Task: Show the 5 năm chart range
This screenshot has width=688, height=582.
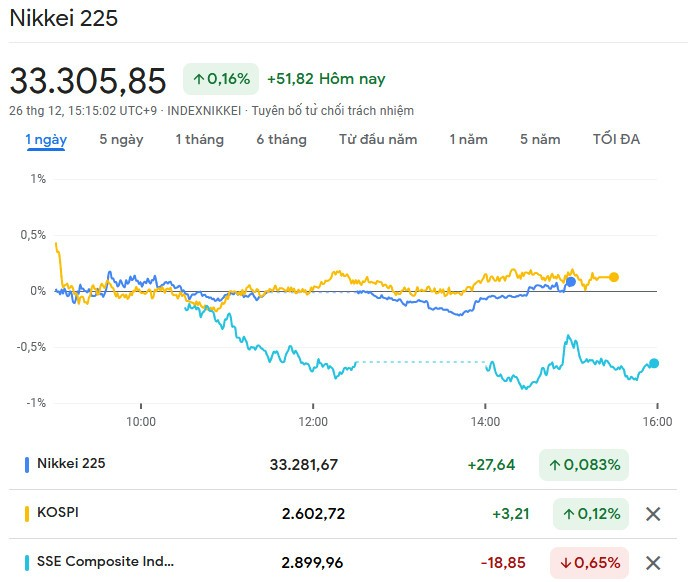Action: [540, 140]
